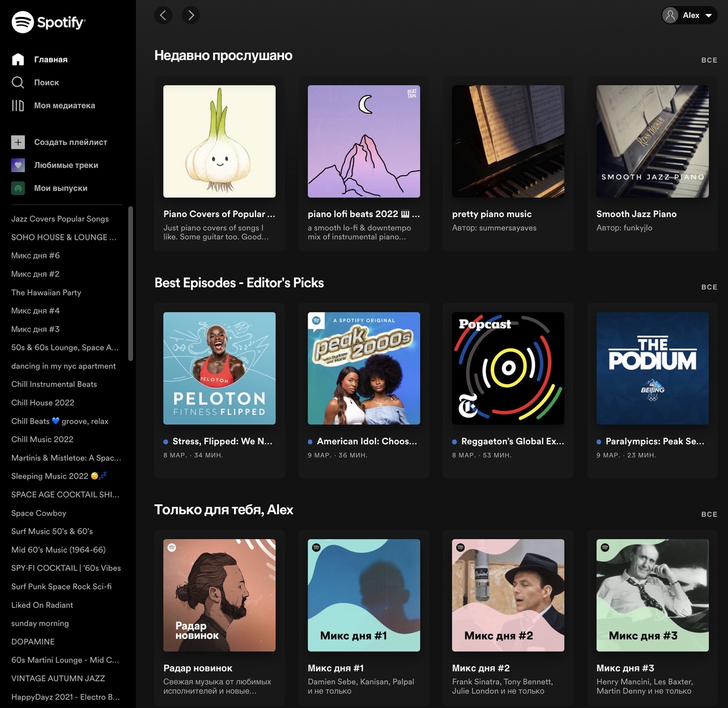
Task: Open playlist Chill Instrumental Beats
Action: [x=54, y=384]
